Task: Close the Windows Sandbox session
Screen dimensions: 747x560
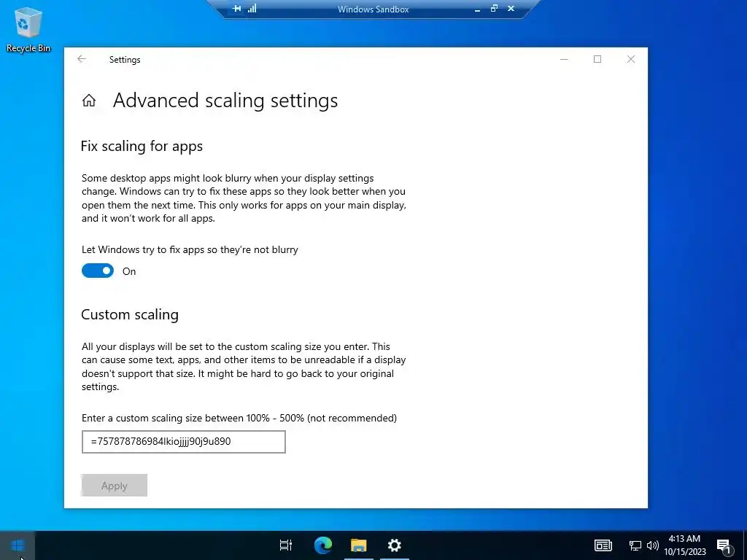Action: click(511, 8)
